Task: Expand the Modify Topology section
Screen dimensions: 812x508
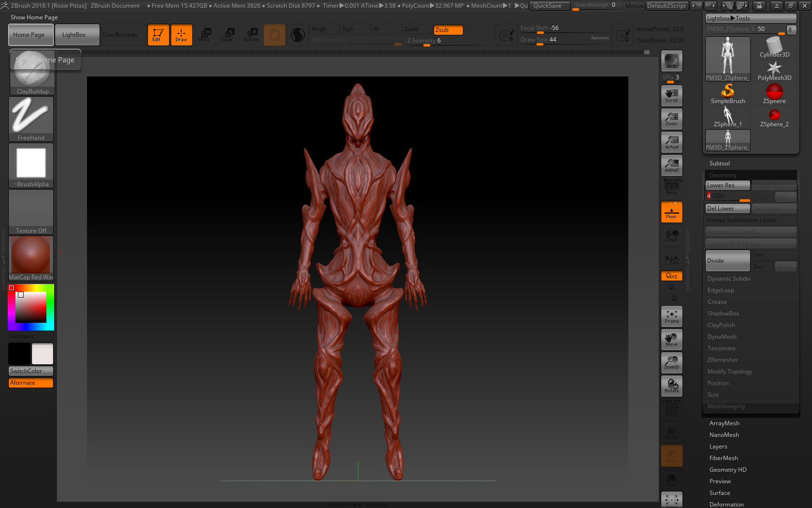Action: 730,372
